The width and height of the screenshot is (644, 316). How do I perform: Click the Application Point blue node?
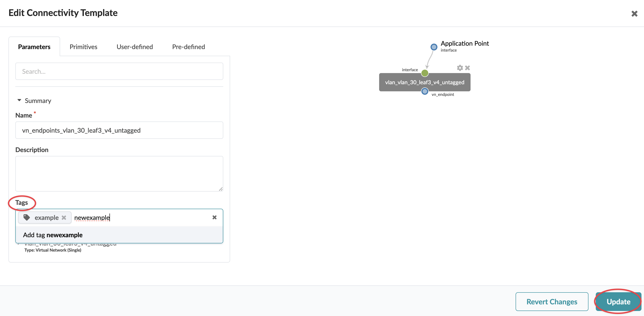coord(434,47)
